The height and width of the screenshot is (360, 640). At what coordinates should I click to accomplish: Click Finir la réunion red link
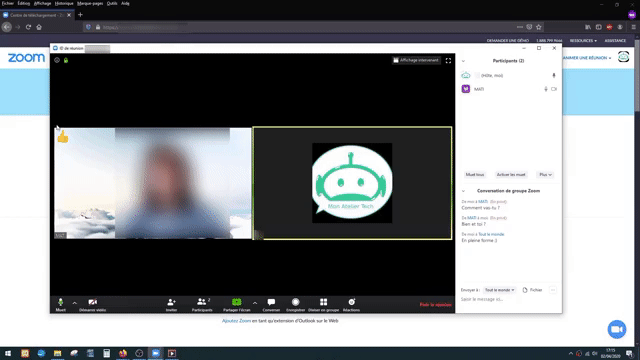pos(436,305)
